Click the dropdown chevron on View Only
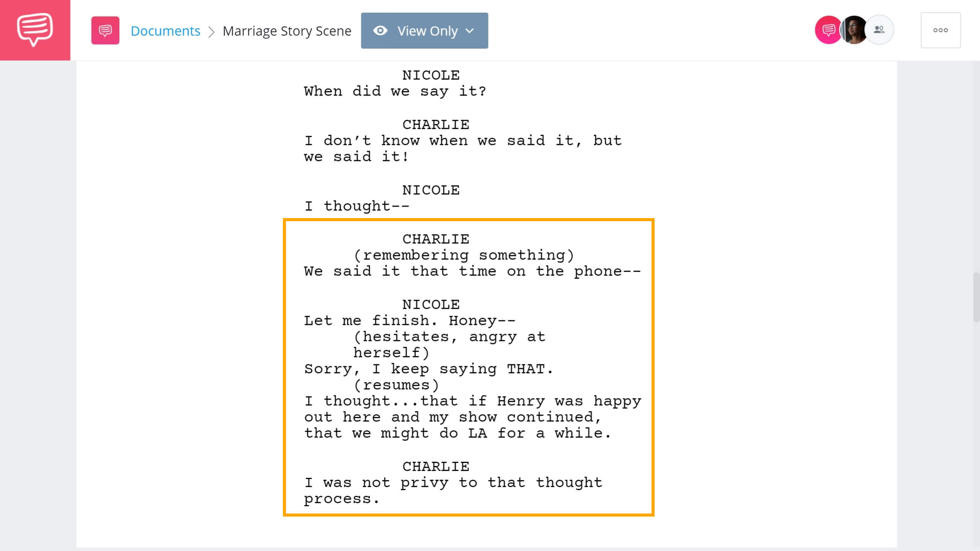 click(471, 30)
